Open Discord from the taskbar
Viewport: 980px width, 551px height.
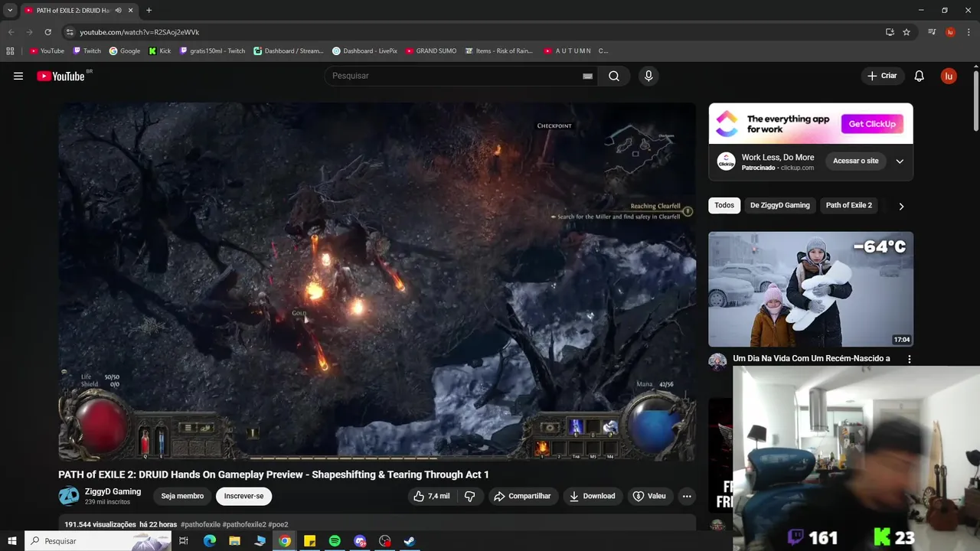coord(360,541)
